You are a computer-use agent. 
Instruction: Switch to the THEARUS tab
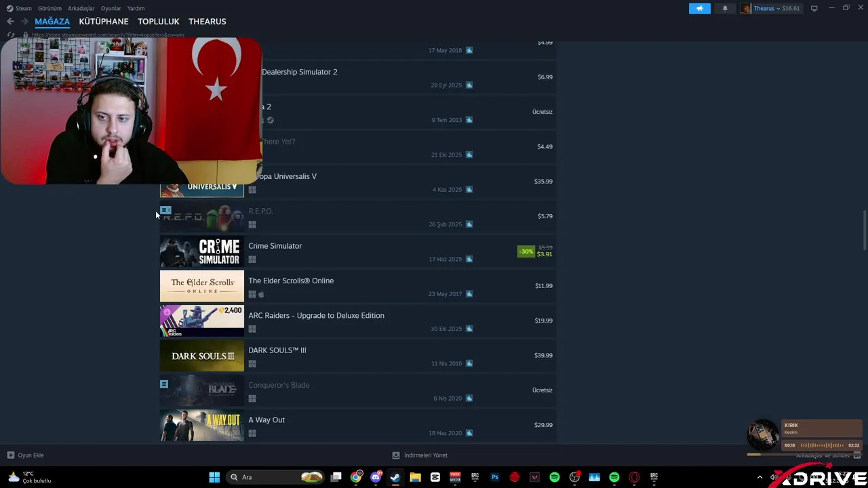(x=208, y=22)
